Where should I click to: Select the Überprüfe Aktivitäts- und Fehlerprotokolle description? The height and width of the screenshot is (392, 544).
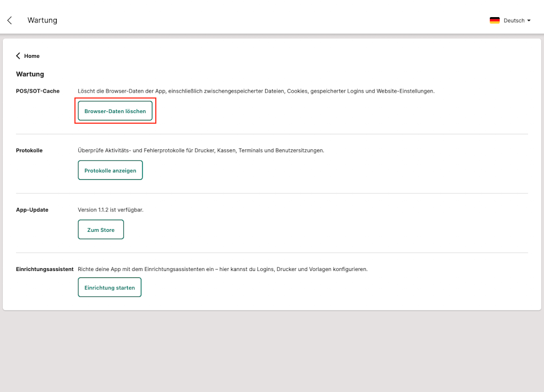201,150
